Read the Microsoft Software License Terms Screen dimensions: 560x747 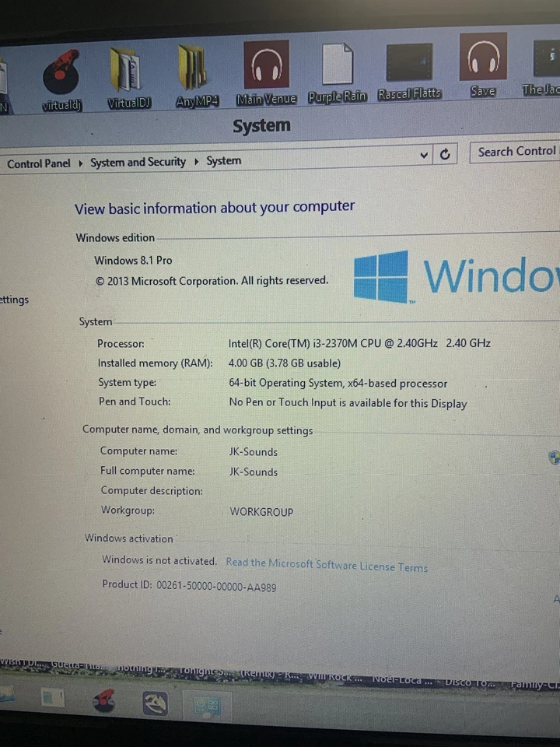coord(327,565)
